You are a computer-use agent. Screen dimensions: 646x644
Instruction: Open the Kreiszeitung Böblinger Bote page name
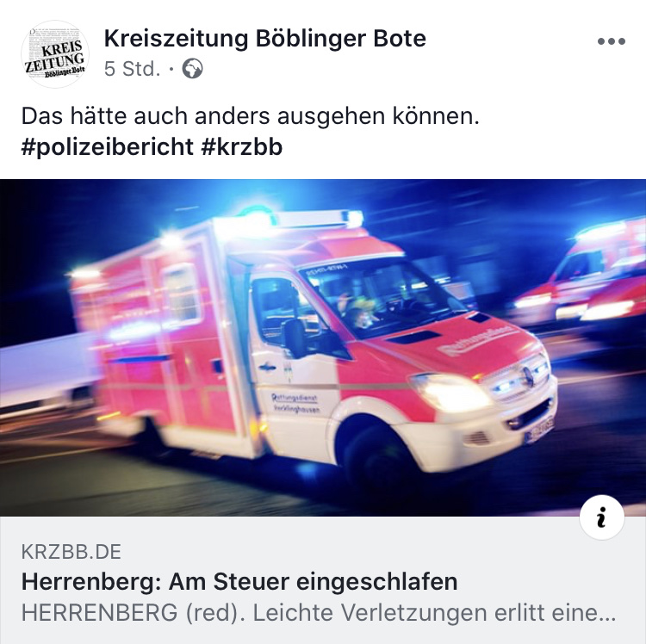coord(265,39)
